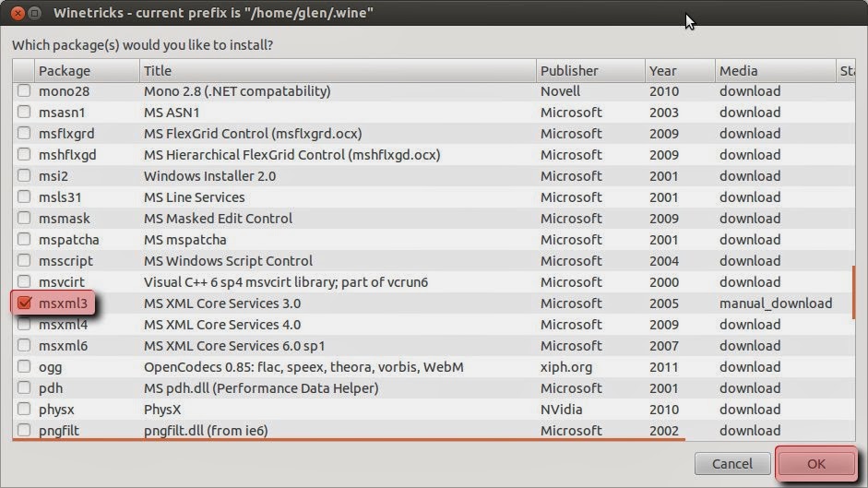The width and height of the screenshot is (868, 488).
Task: Select the MS Masked Edit Control row
Action: pyautogui.click(x=218, y=219)
